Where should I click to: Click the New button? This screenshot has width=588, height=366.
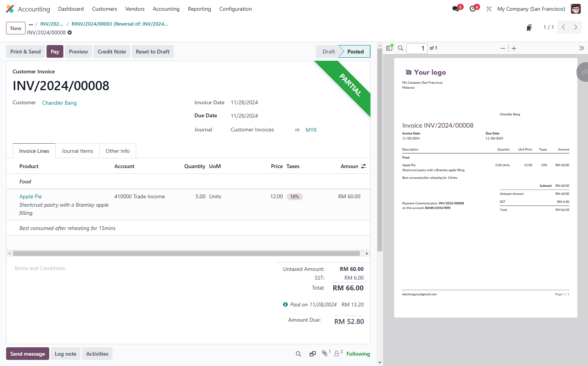[16, 28]
